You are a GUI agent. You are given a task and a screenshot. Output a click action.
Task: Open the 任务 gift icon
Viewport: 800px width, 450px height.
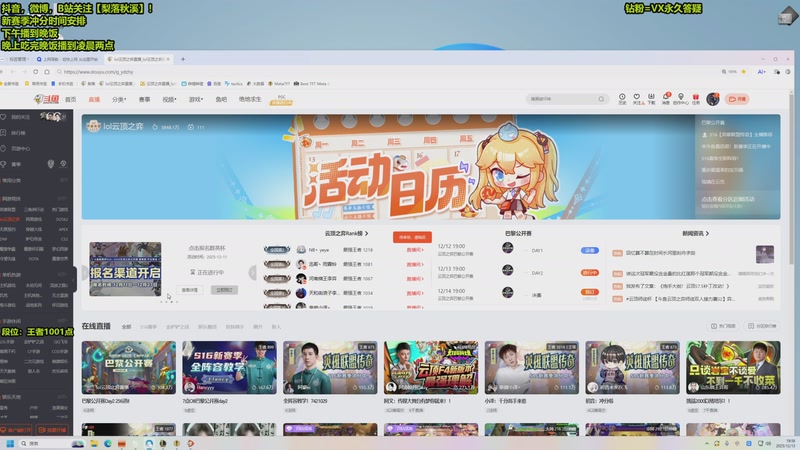[695, 99]
